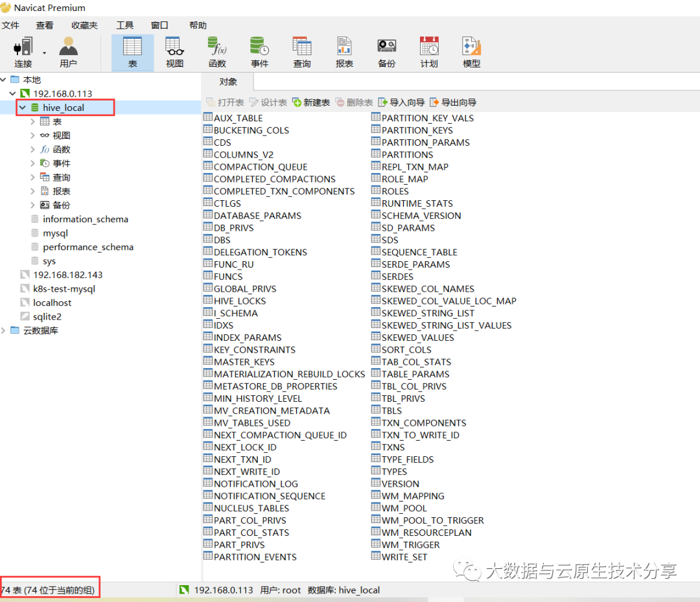Select the TBLS table entry
This screenshot has width=700, height=602.
[386, 410]
